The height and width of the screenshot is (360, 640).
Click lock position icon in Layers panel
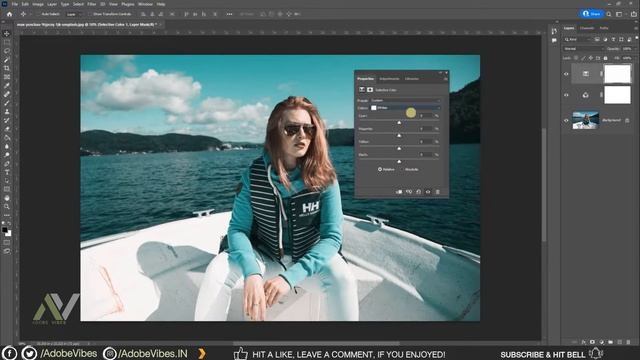coord(591,58)
